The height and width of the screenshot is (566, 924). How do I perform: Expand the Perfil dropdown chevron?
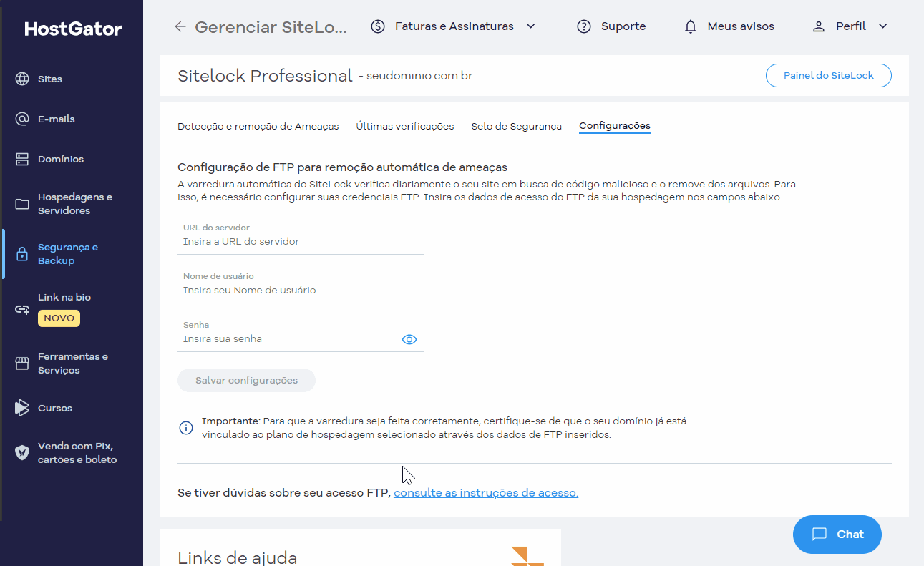tap(882, 26)
